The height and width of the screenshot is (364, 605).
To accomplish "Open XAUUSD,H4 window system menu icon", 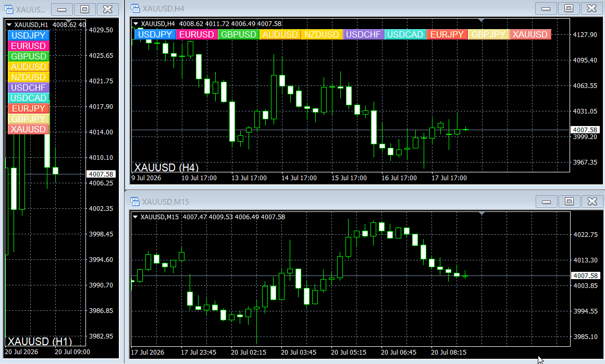I will (135, 8).
